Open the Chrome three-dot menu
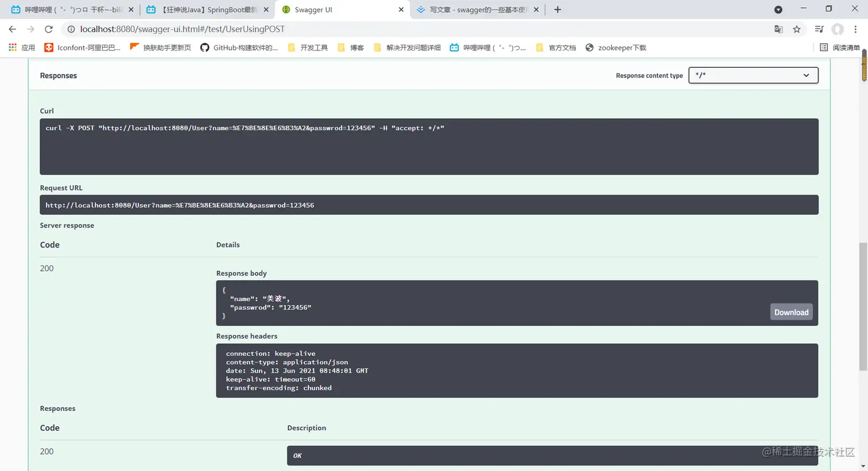868x471 pixels. pyautogui.click(x=855, y=29)
